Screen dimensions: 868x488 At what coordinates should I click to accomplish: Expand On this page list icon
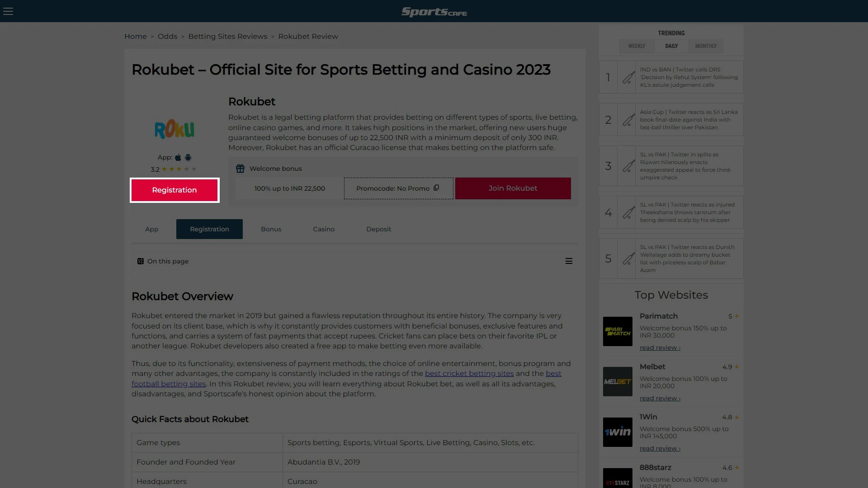(x=569, y=261)
